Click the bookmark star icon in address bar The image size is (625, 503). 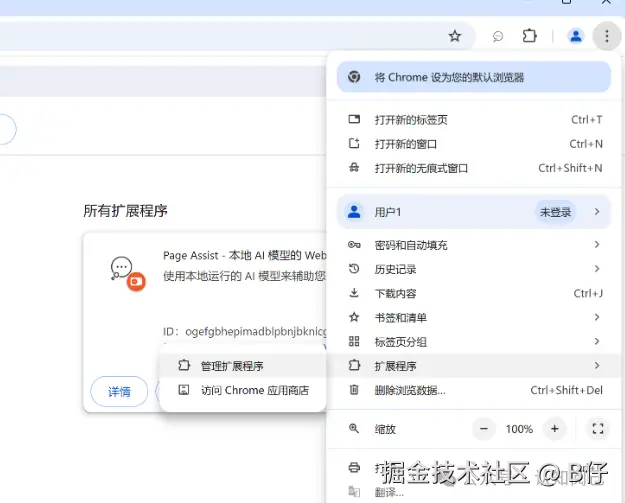point(455,36)
